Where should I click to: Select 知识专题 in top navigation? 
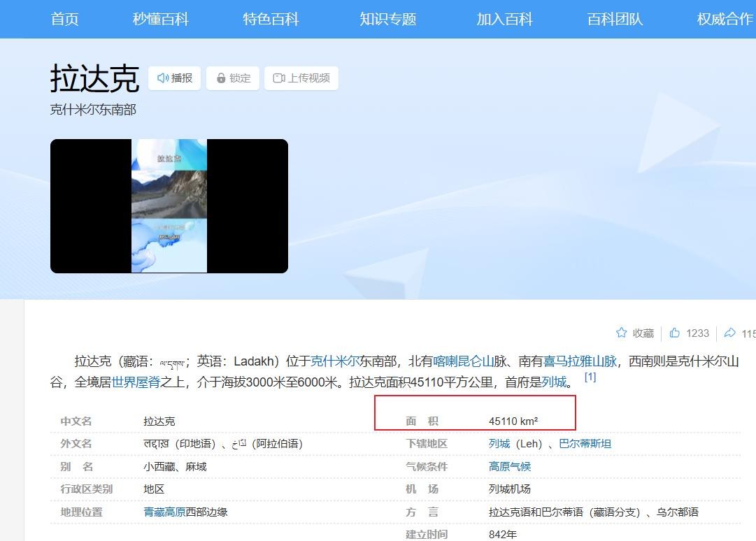387,19
